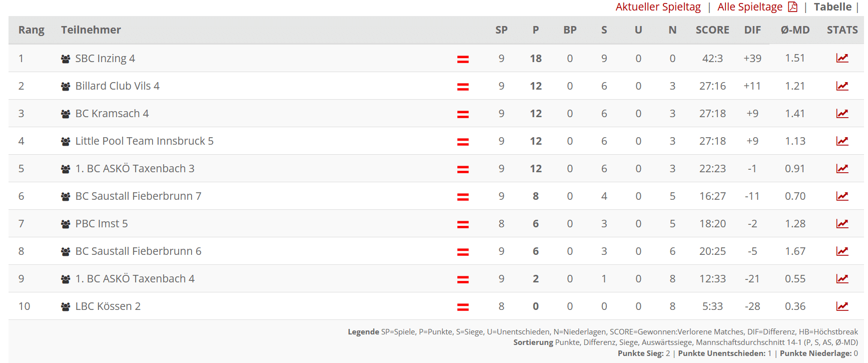
Task: Open stats chart icon for Billard Club Vils 4
Action: tap(842, 86)
